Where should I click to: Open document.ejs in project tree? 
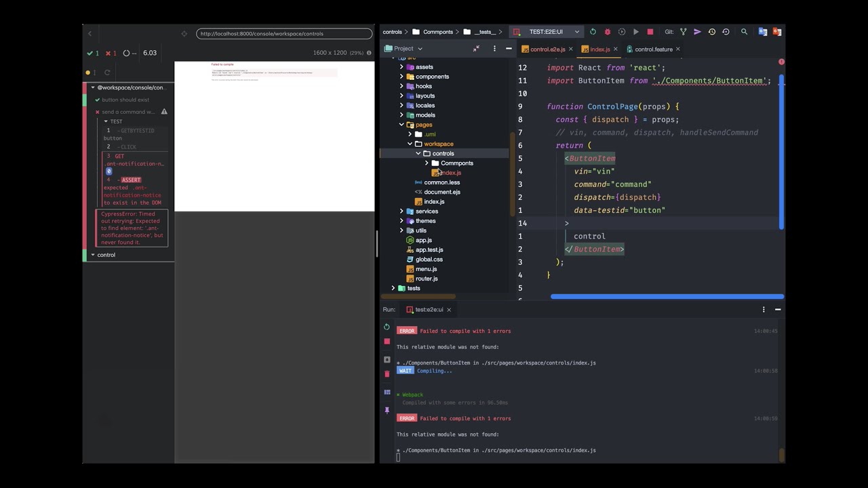(x=441, y=192)
